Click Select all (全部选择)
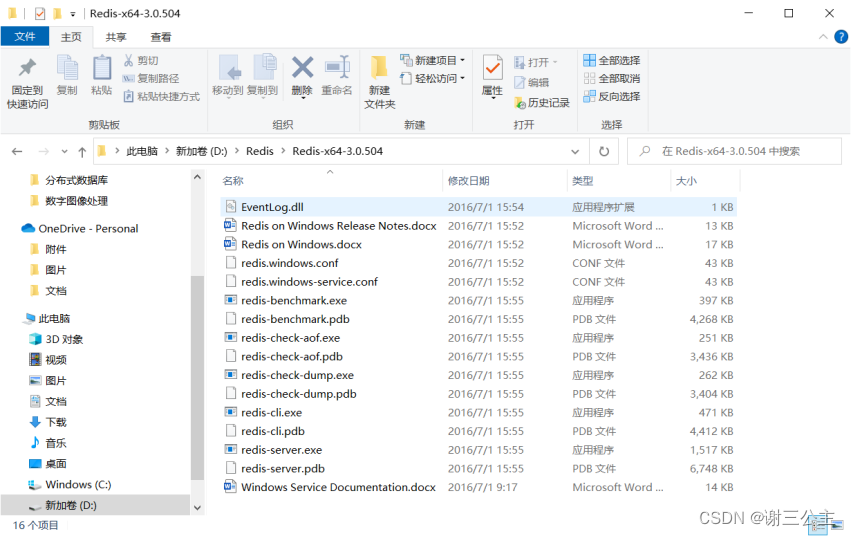The image size is (851, 536). (612, 60)
